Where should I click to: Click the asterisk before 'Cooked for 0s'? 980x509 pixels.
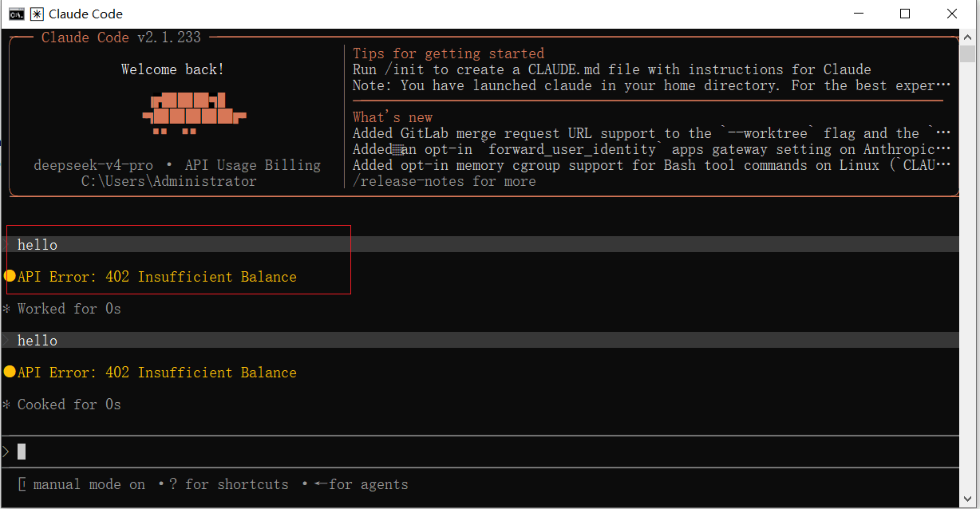pyautogui.click(x=6, y=404)
